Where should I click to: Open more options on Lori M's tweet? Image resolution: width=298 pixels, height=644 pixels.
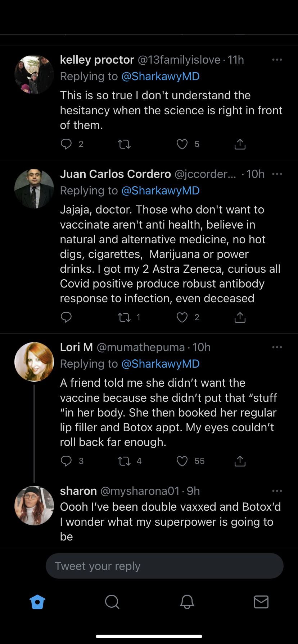(277, 347)
